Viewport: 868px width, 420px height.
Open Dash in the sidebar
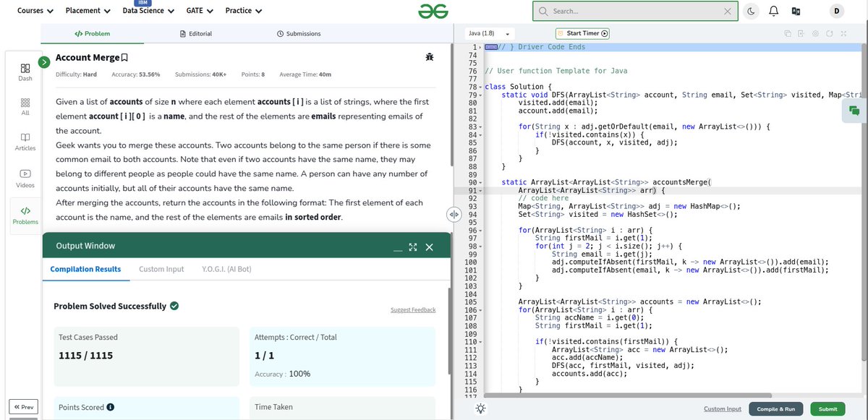point(25,72)
